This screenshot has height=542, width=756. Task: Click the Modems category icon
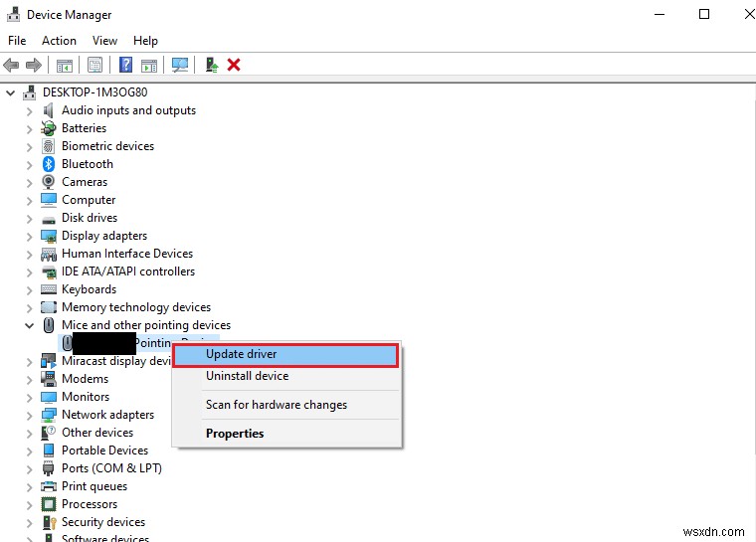coord(48,379)
